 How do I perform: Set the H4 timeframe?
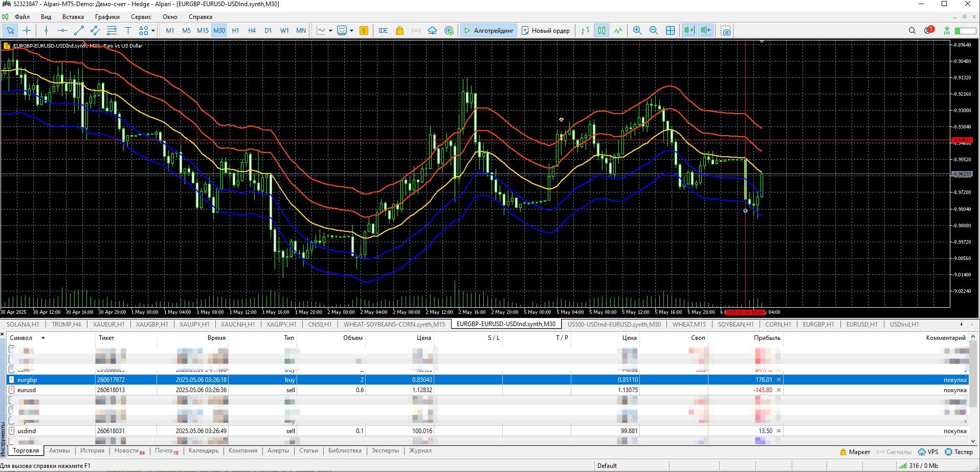click(252, 31)
